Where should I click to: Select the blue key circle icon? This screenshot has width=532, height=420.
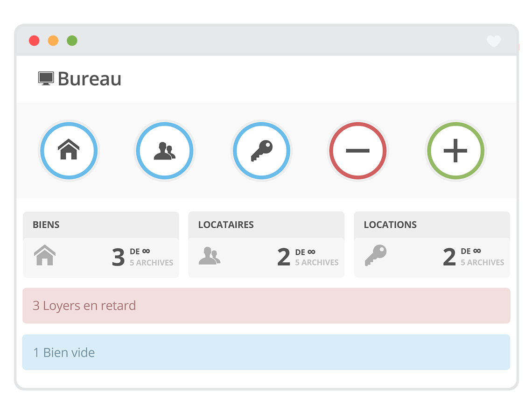[261, 151]
